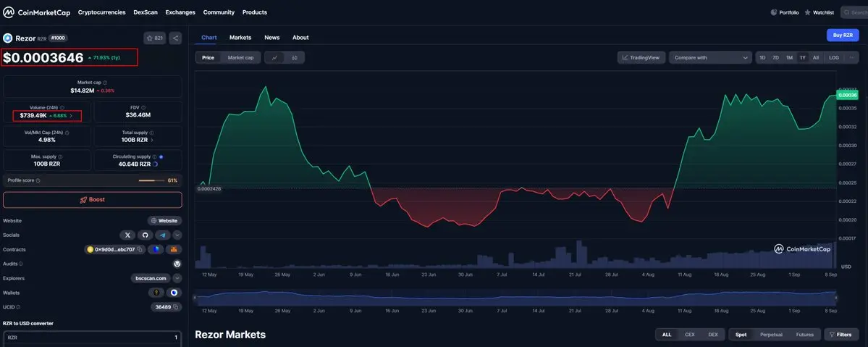
Task: Select the All time range
Action: coord(816,58)
